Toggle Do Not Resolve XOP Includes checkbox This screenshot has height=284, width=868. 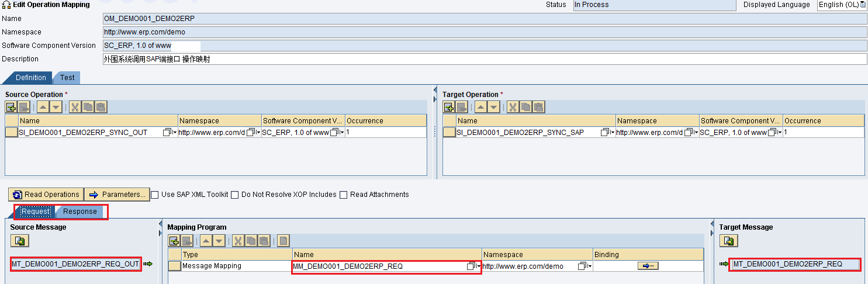tap(234, 195)
